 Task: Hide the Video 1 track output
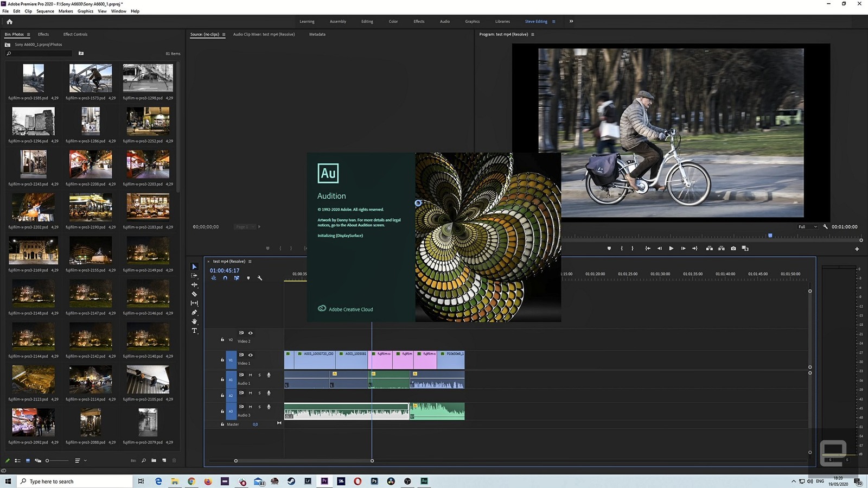coord(250,355)
